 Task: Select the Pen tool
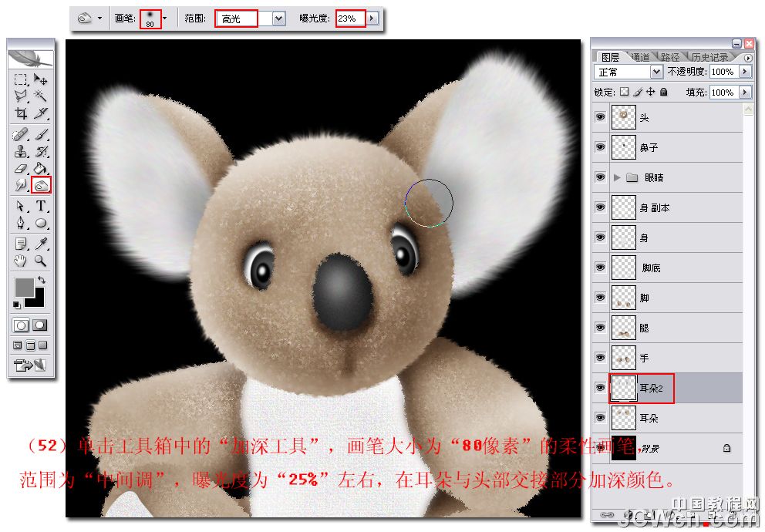(21, 224)
